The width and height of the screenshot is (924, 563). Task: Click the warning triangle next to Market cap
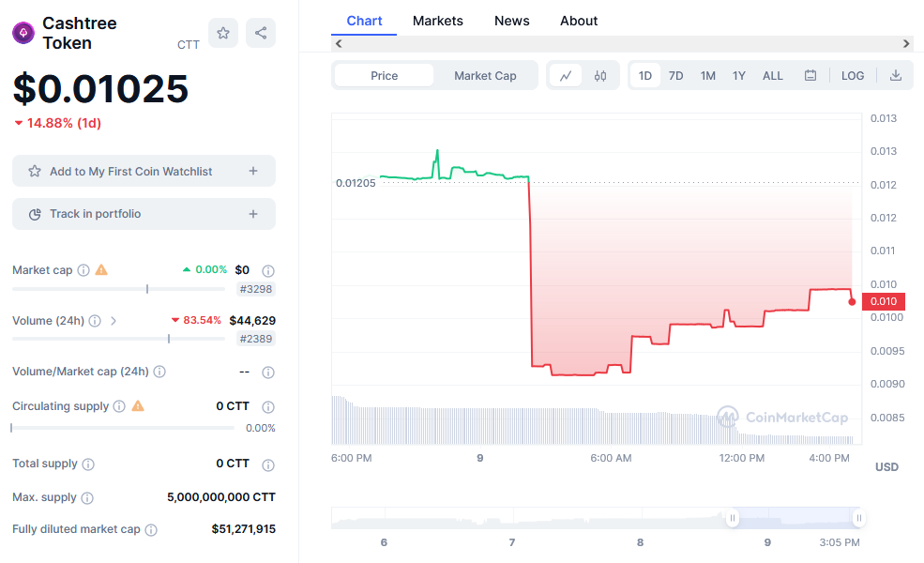pos(101,270)
